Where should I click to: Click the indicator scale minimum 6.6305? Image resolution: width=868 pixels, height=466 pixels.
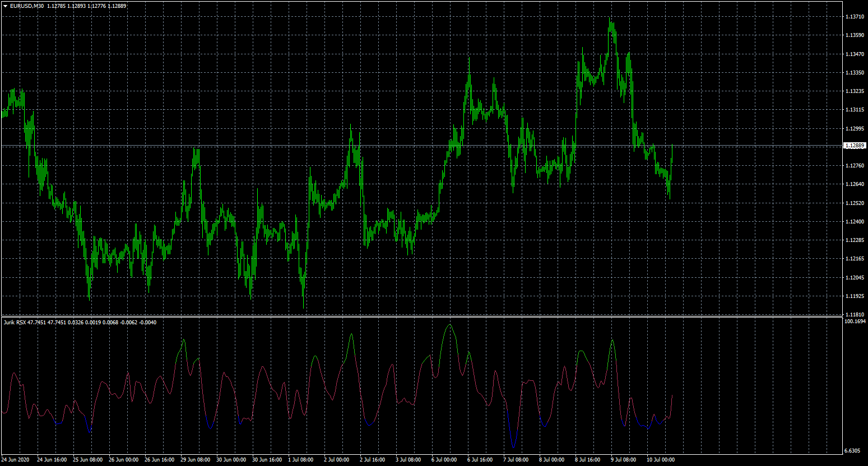853,451
